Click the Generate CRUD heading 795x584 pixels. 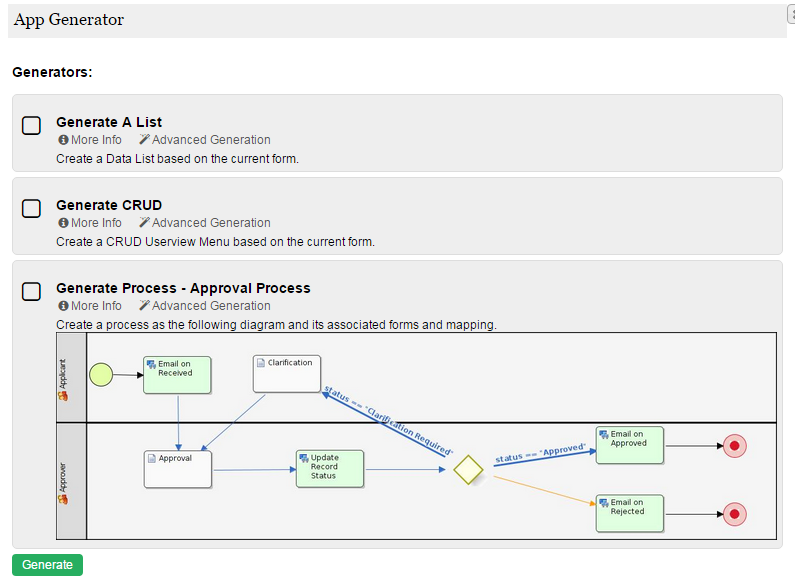[x=109, y=205]
